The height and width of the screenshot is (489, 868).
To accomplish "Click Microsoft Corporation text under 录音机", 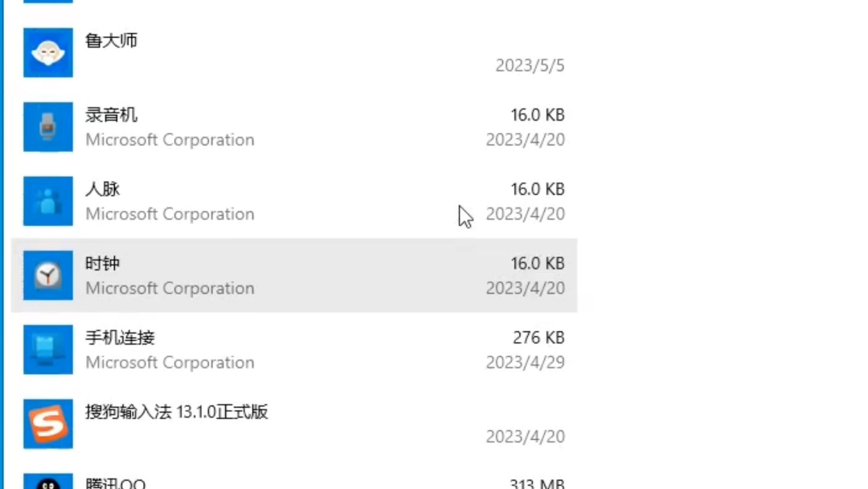I will coord(170,139).
